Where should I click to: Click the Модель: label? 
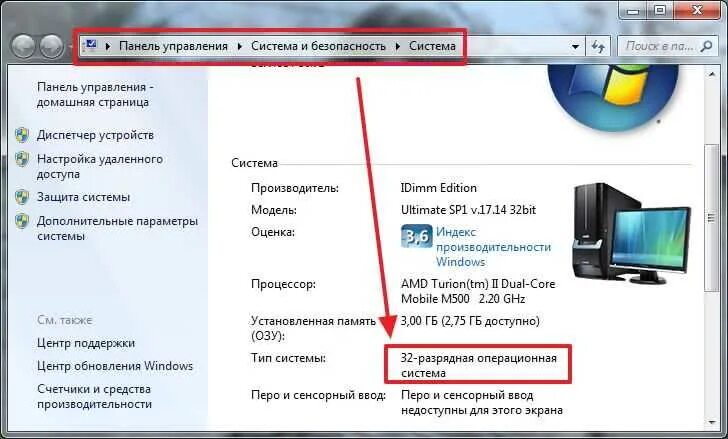274,210
